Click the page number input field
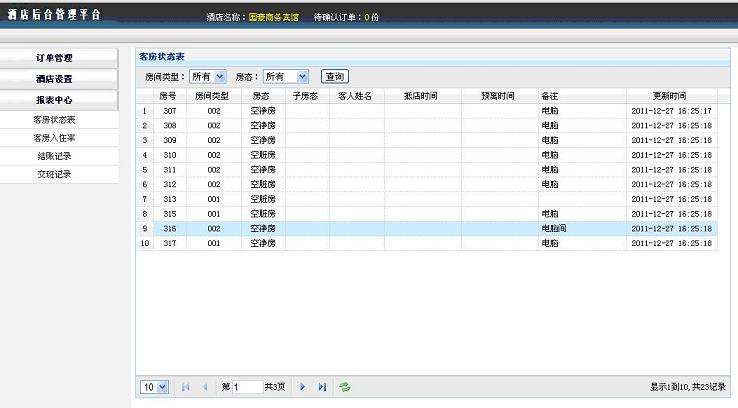The image size is (738, 408). tap(248, 387)
